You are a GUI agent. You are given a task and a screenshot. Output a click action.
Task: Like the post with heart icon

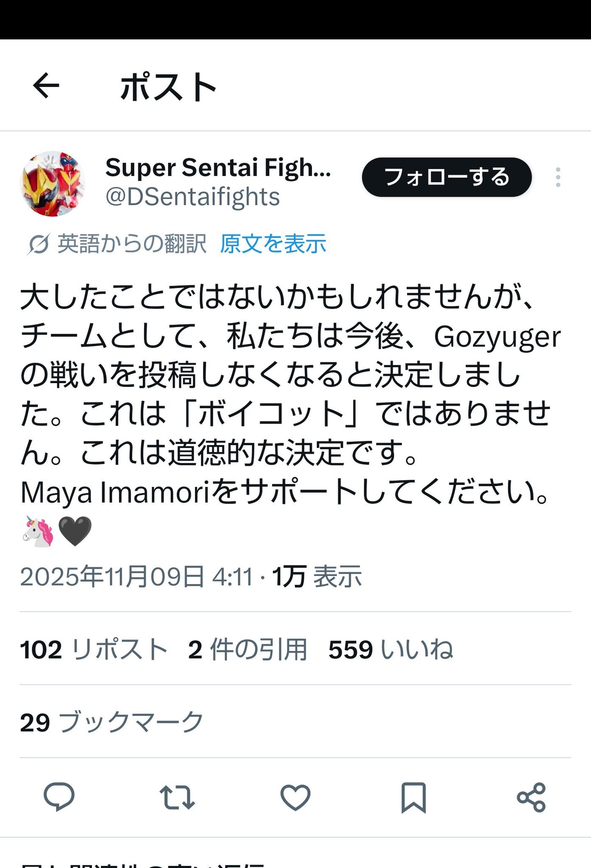click(x=295, y=797)
